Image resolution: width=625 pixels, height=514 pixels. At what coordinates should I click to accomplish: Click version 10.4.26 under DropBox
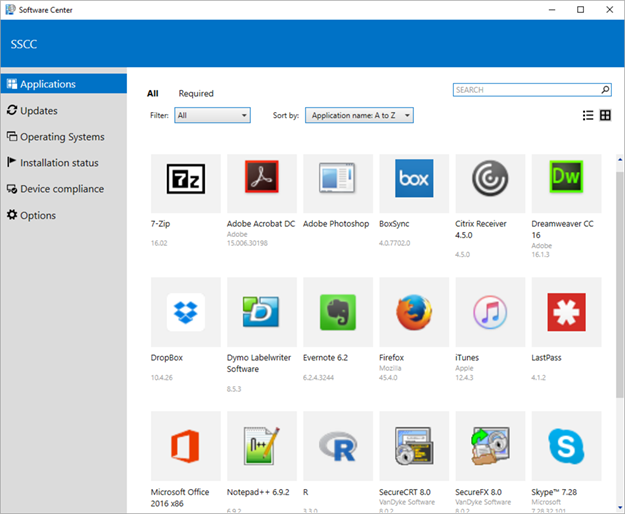pos(161,377)
